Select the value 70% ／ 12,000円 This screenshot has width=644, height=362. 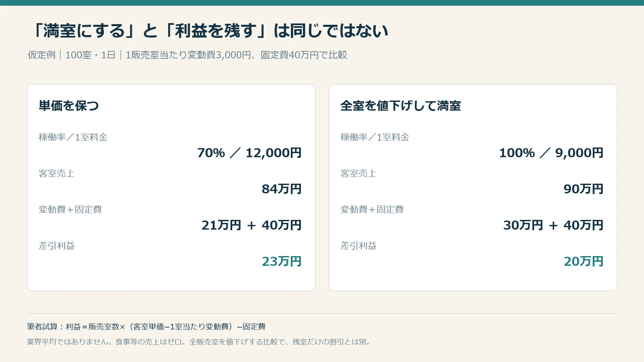(x=249, y=153)
